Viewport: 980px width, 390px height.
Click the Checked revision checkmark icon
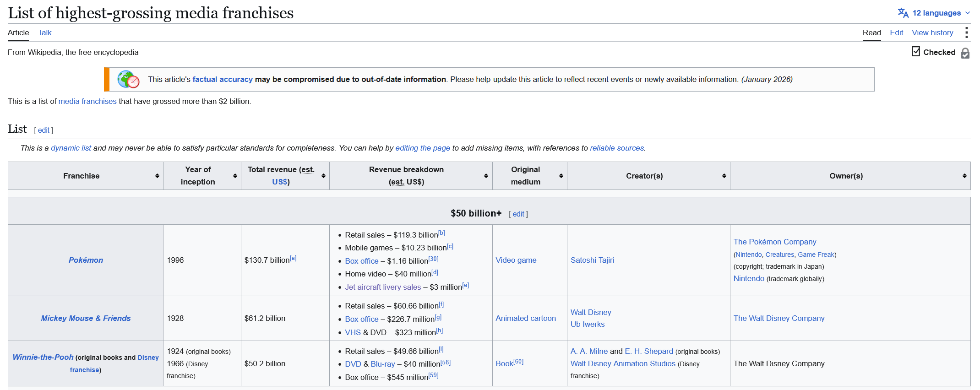pos(916,51)
